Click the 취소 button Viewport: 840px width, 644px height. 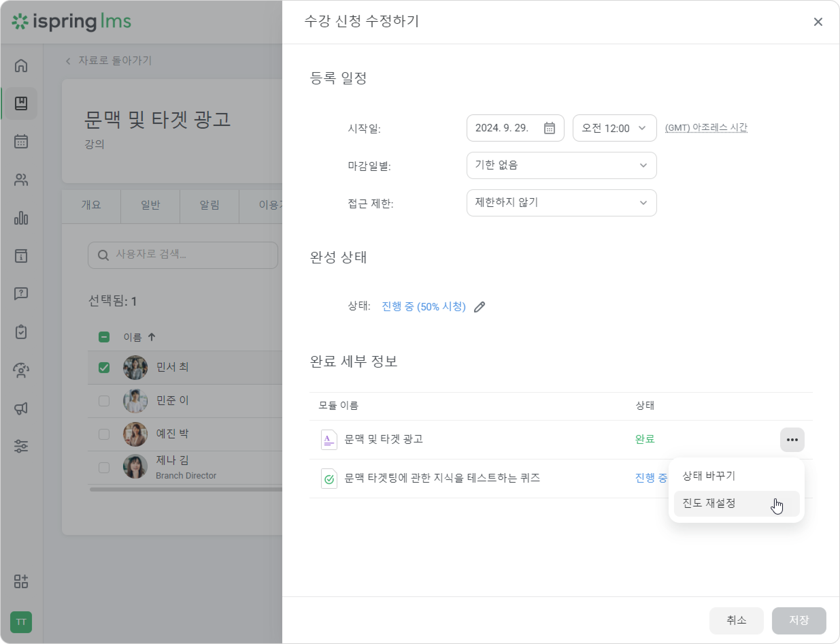(x=736, y=620)
